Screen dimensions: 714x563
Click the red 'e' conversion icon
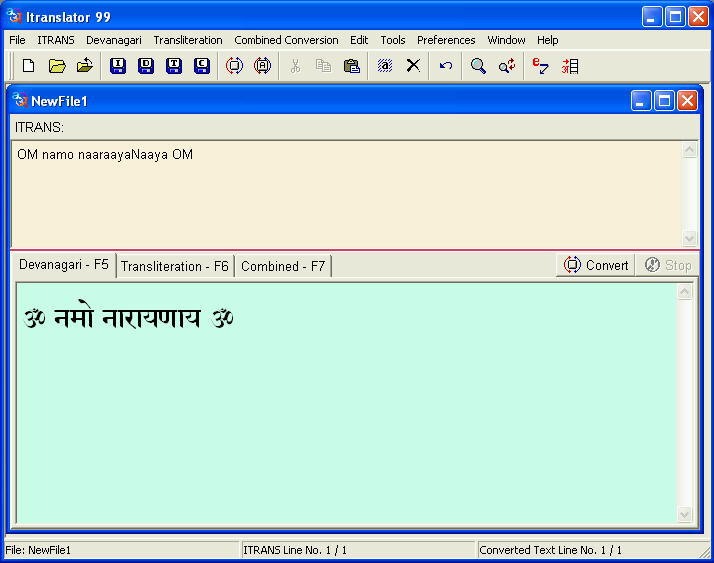point(540,66)
